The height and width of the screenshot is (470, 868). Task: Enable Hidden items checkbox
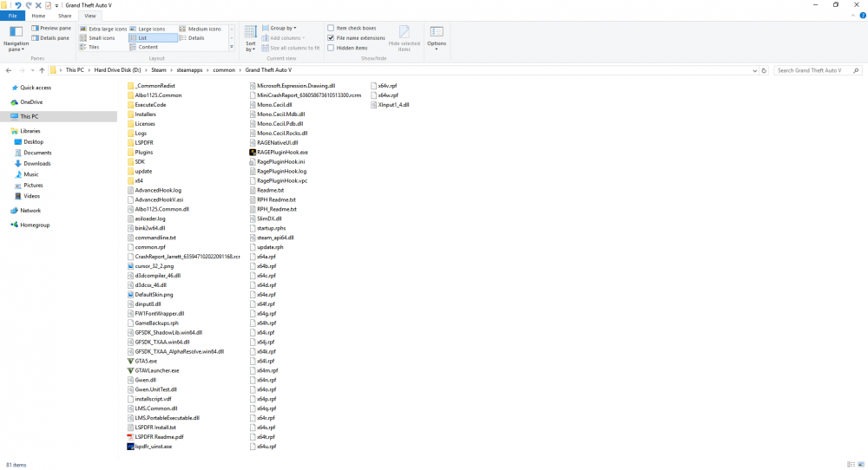point(331,48)
